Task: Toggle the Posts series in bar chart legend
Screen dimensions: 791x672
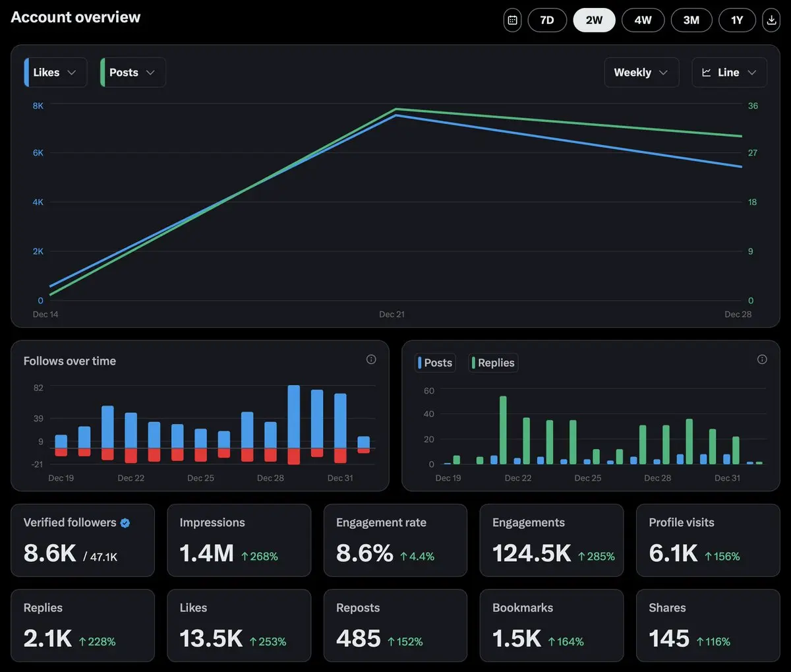Action: 435,363
